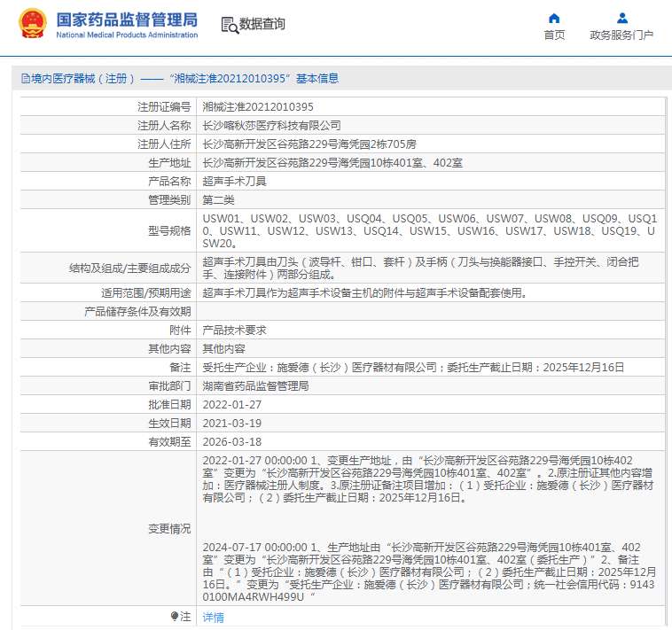The height and width of the screenshot is (630, 672).
Task: Click the 有效期至 label
Action: pos(169,442)
